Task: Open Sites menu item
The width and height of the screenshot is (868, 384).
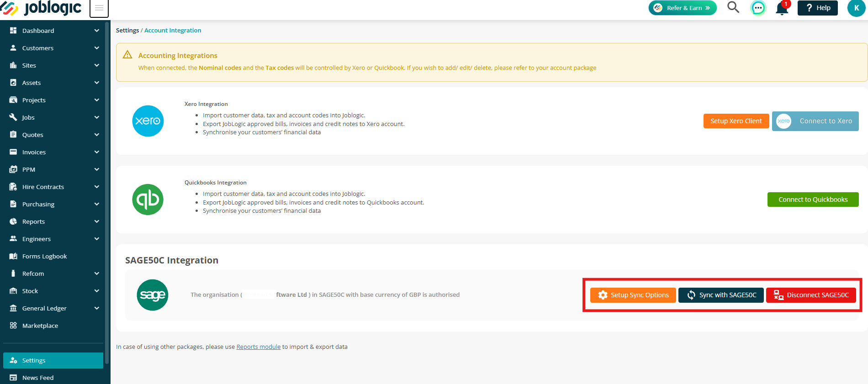Action: click(x=53, y=65)
